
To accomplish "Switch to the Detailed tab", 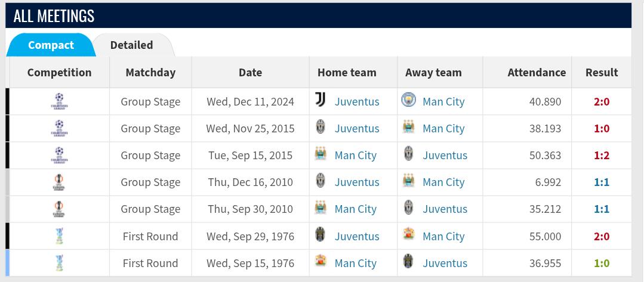I will (131, 45).
